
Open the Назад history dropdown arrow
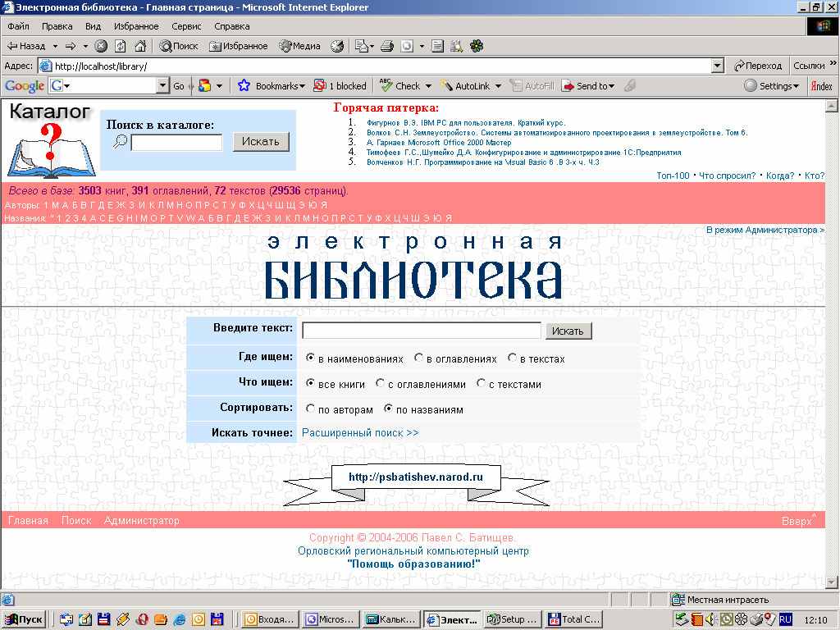coord(55,46)
